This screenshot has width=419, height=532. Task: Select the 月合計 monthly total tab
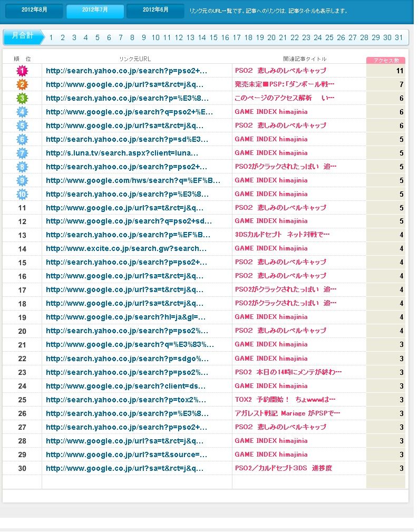23,36
